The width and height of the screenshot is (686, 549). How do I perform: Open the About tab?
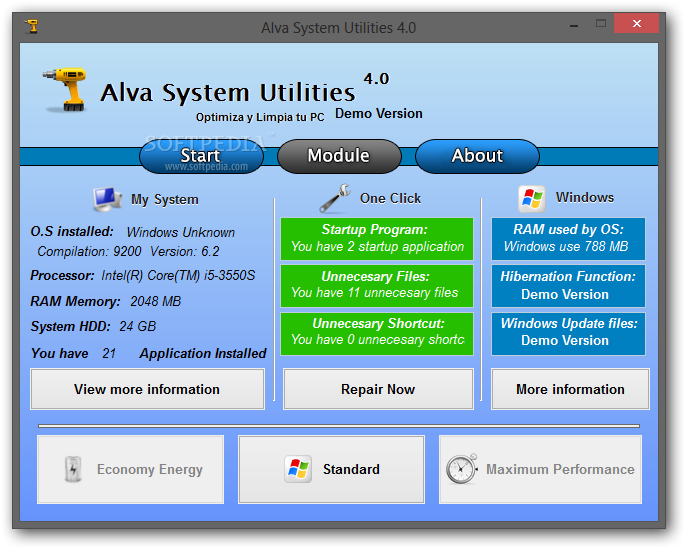(477, 156)
